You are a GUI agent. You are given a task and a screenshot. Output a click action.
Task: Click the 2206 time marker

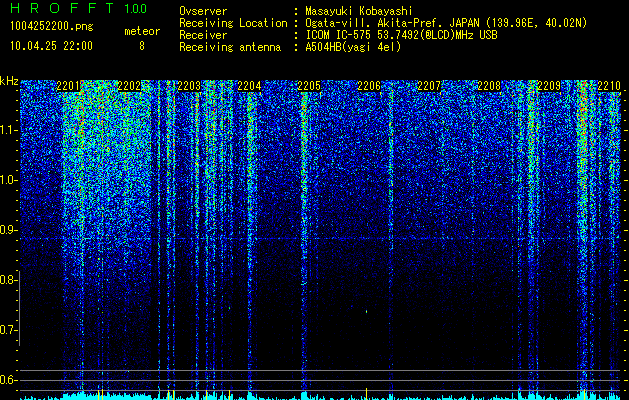[369, 86]
